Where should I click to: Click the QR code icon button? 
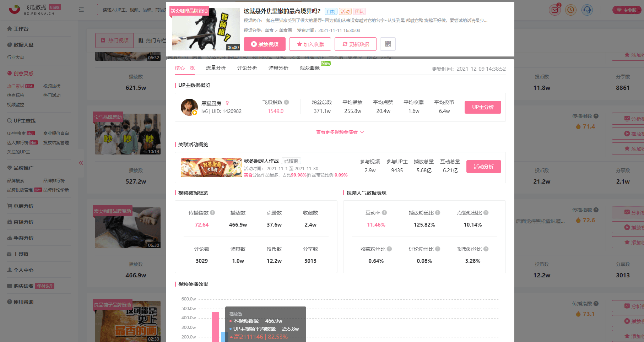pyautogui.click(x=388, y=44)
